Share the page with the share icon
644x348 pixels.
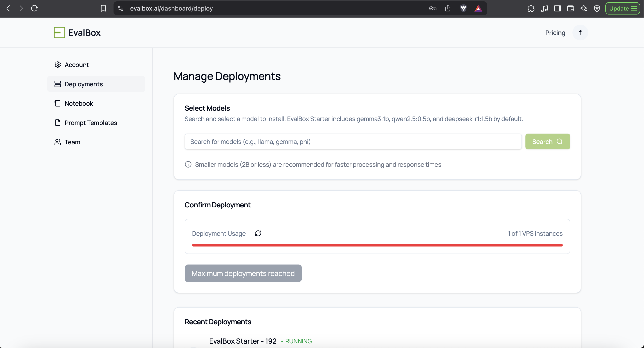447,8
